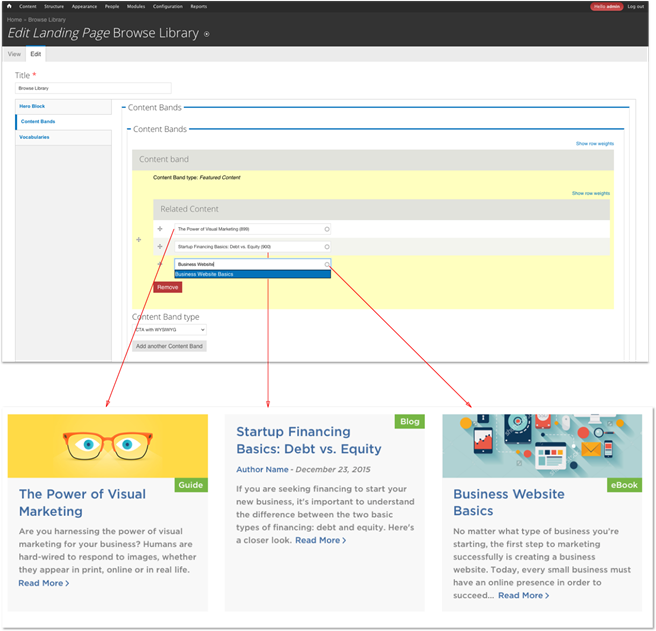Click Add another Content Band button

coord(169,346)
